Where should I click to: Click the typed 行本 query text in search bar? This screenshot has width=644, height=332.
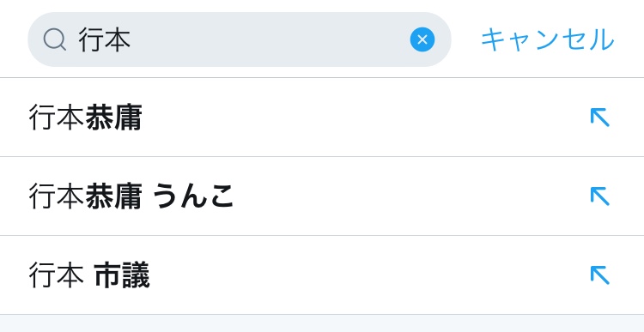104,39
